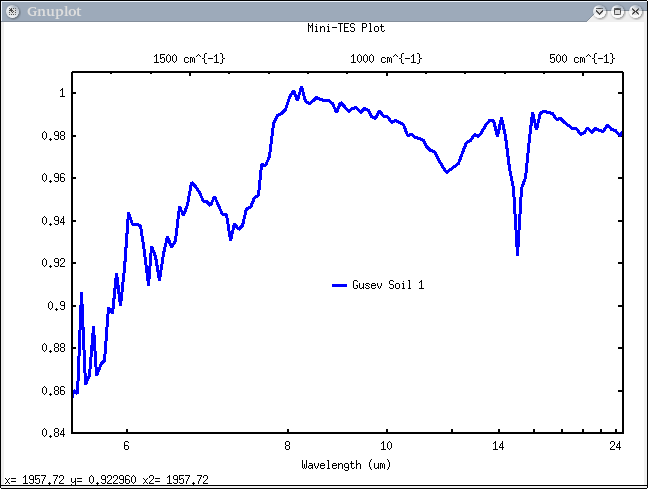The image size is (648, 489).
Task: Click the x-axis tick label 8
Action: coord(287,446)
